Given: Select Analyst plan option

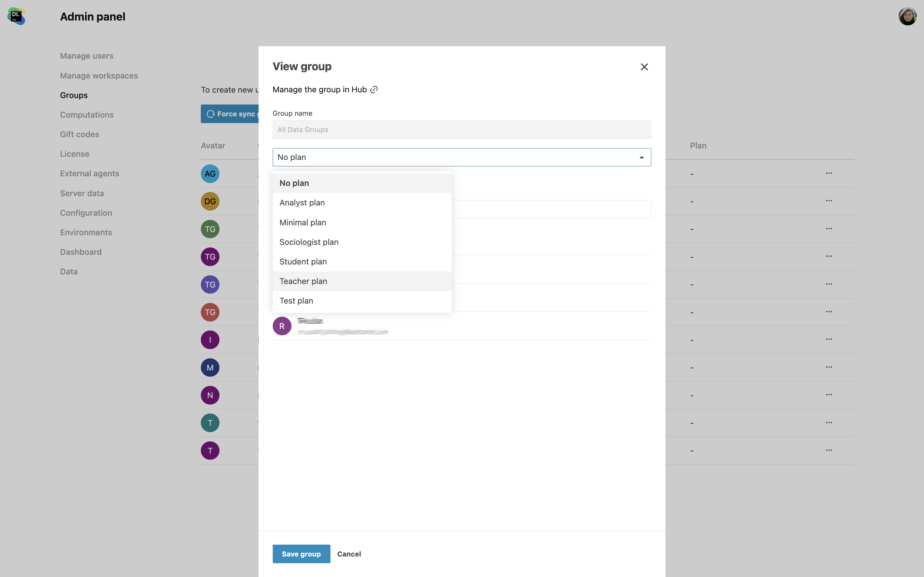Looking at the screenshot, I should tap(302, 203).
